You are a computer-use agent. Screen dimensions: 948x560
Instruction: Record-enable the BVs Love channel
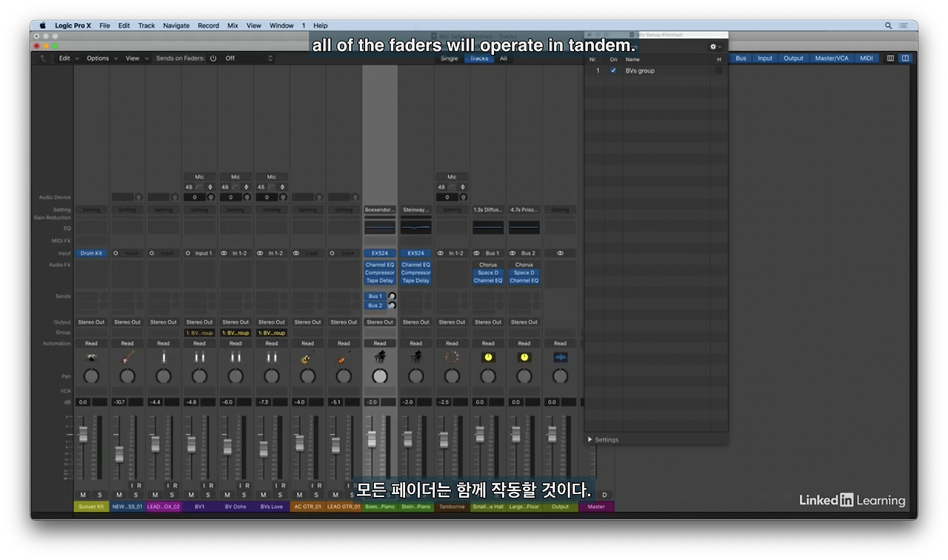click(284, 486)
